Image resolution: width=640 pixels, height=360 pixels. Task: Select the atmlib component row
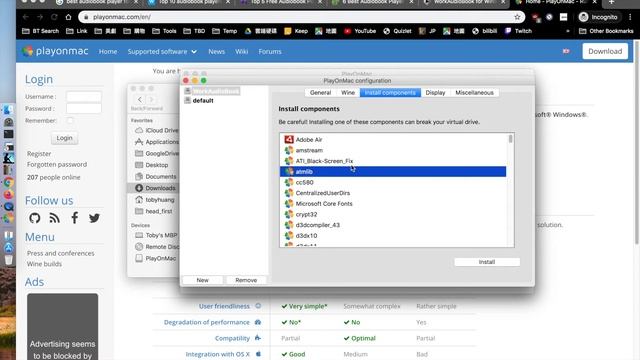point(393,171)
